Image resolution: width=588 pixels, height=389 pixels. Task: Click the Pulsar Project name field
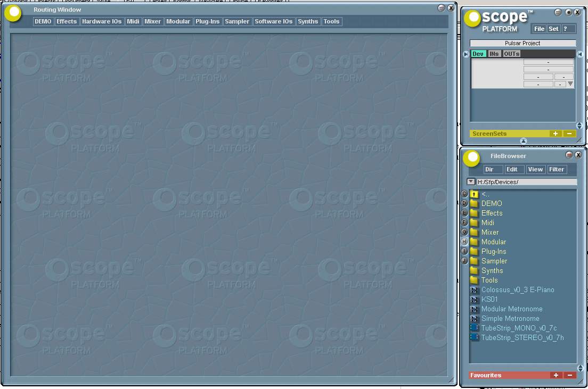pos(522,43)
